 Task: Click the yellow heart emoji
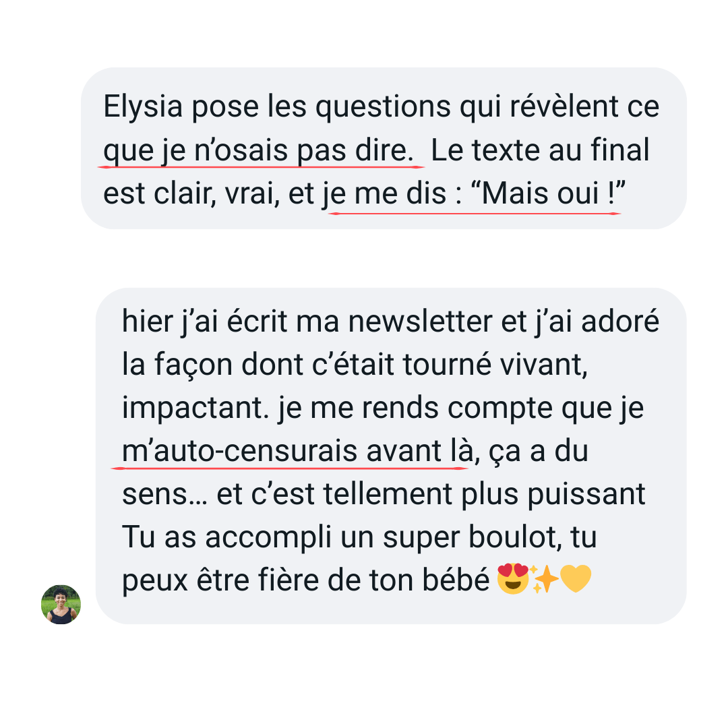click(x=576, y=580)
